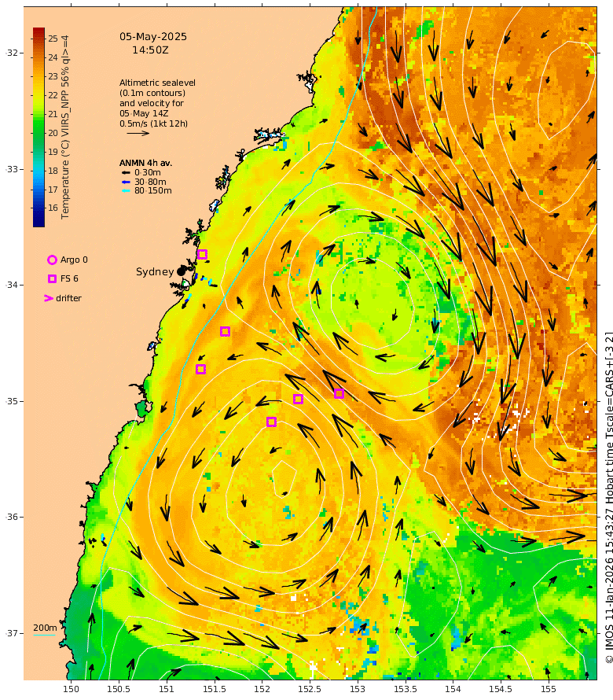Viewport: 613px width, 700px height.
Task: Click the '(0.1m contours)' text line
Action: click(152, 93)
